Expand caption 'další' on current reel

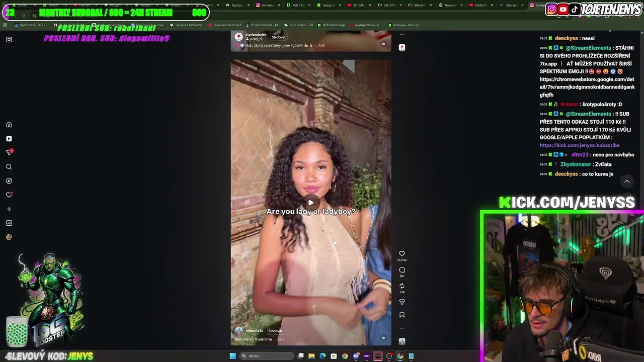[280, 339]
